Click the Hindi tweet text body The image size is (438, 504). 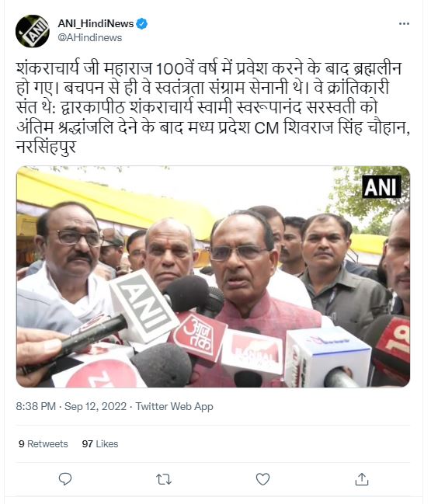pyautogui.click(x=213, y=107)
